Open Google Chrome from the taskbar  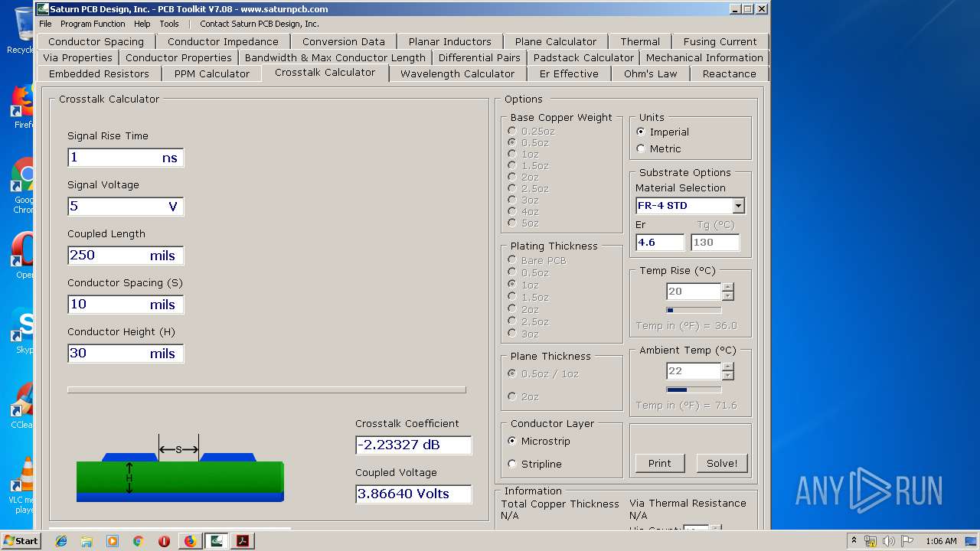(x=139, y=541)
